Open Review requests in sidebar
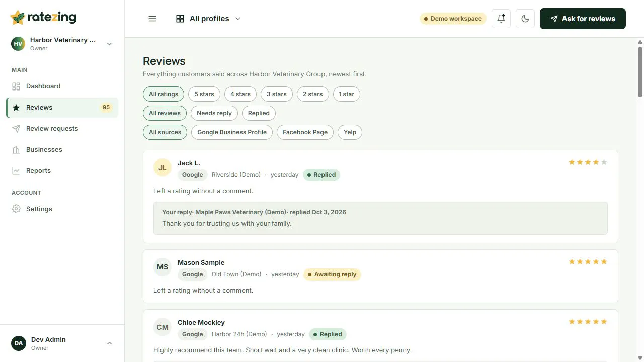This screenshot has height=362, width=644. (x=62, y=129)
